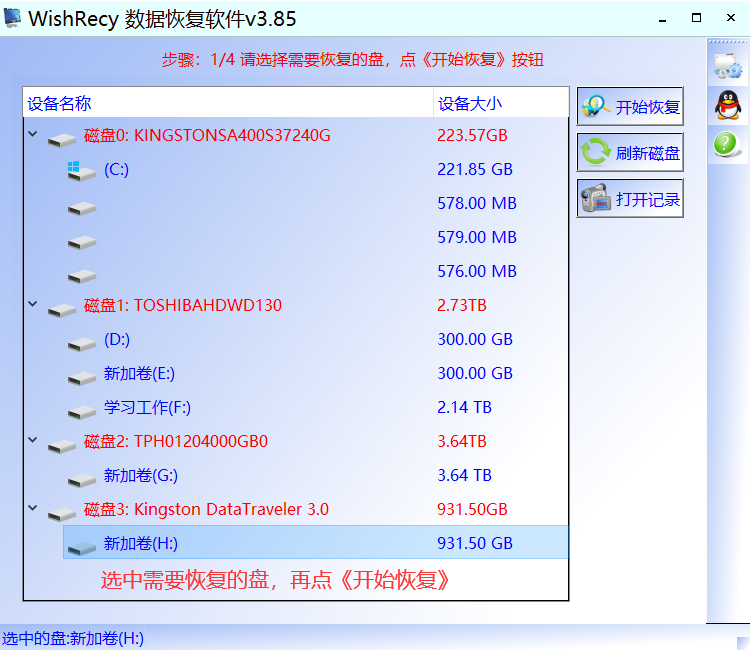Image resolution: width=750 pixels, height=650 pixels.
Task: Click the drive icon of 576.00 MB partition
Action: coord(82,276)
